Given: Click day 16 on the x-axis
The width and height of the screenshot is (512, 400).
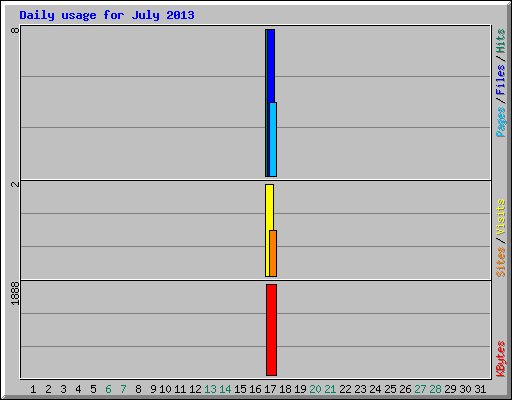Looking at the screenshot, I should pos(255,389).
